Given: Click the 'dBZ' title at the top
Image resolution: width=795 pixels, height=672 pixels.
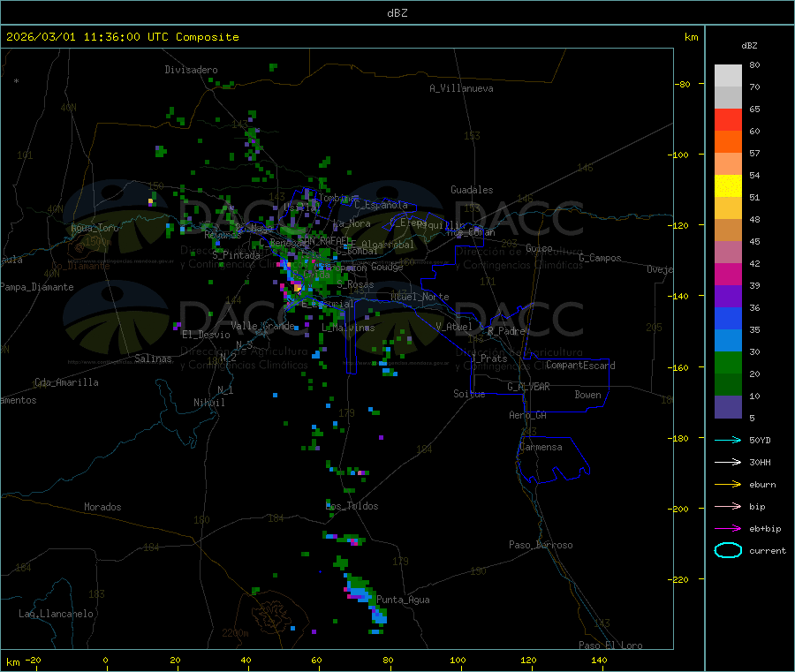Looking at the screenshot, I should point(397,13).
